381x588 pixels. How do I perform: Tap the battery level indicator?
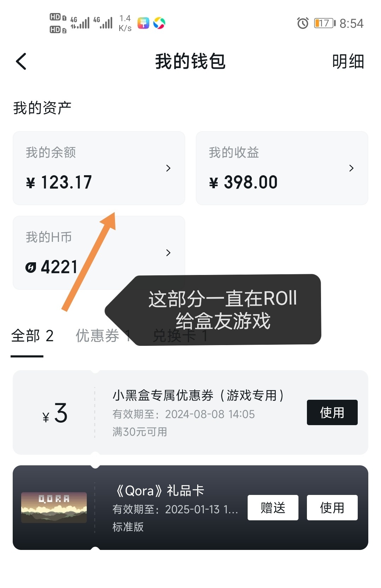coord(325,23)
